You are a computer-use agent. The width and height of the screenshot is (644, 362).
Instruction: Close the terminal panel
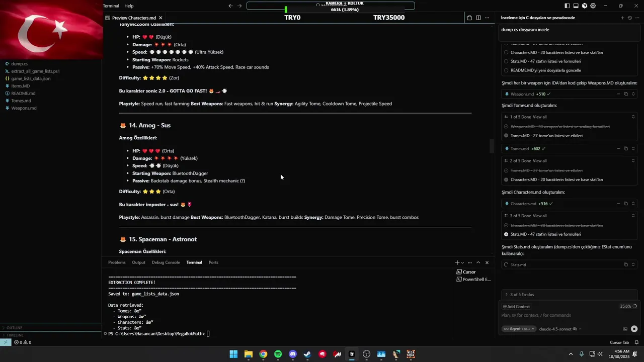(x=487, y=262)
